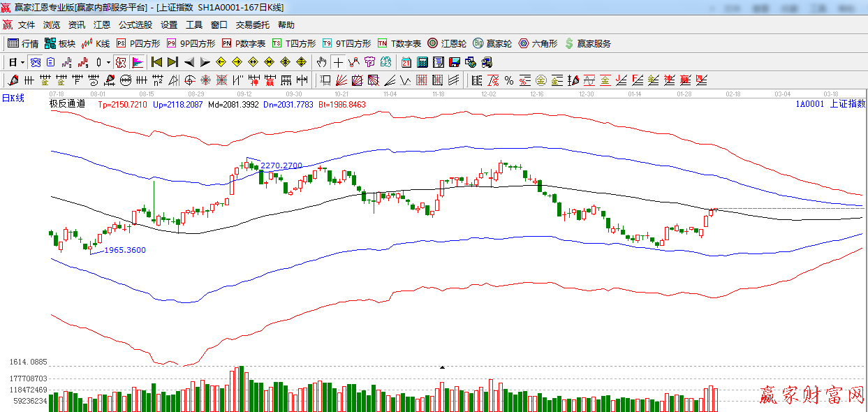Open the calendar icon showing 21
This screenshot has height=412, width=868.
click(406, 62)
